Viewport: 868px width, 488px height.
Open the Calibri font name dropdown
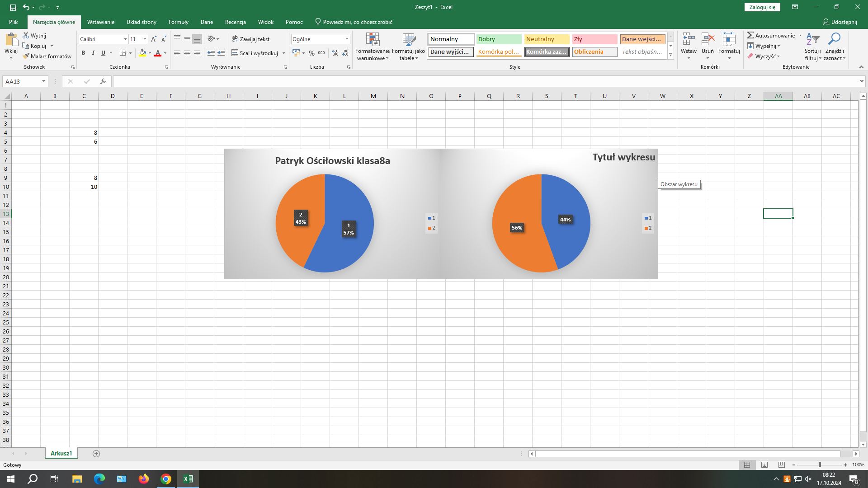click(125, 39)
